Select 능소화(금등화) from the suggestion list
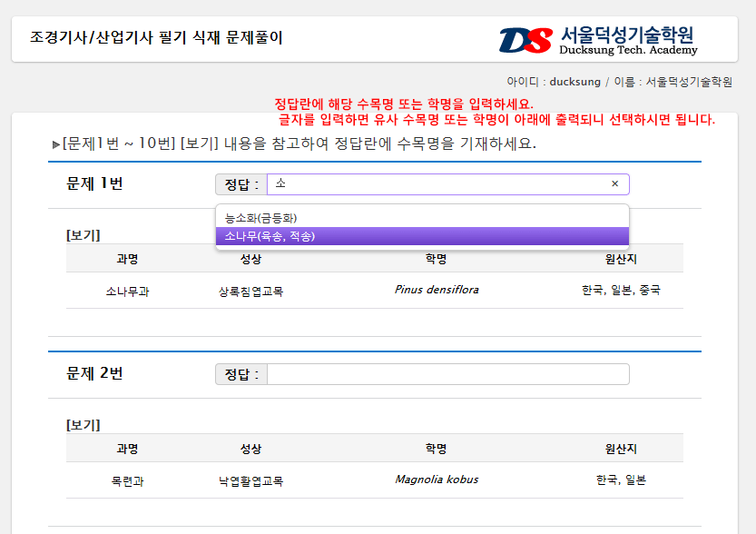 (422, 218)
